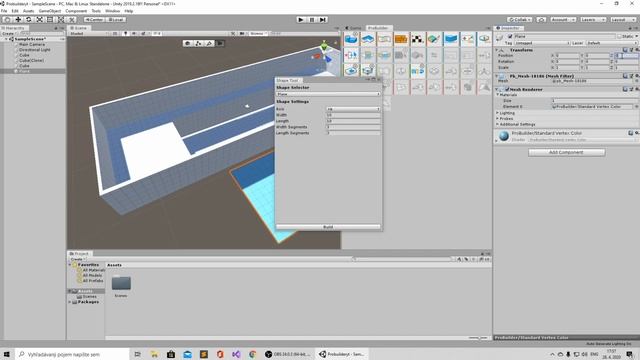This screenshot has height=360, width=640.
Task: Select the Scale tool
Action: (39, 20)
